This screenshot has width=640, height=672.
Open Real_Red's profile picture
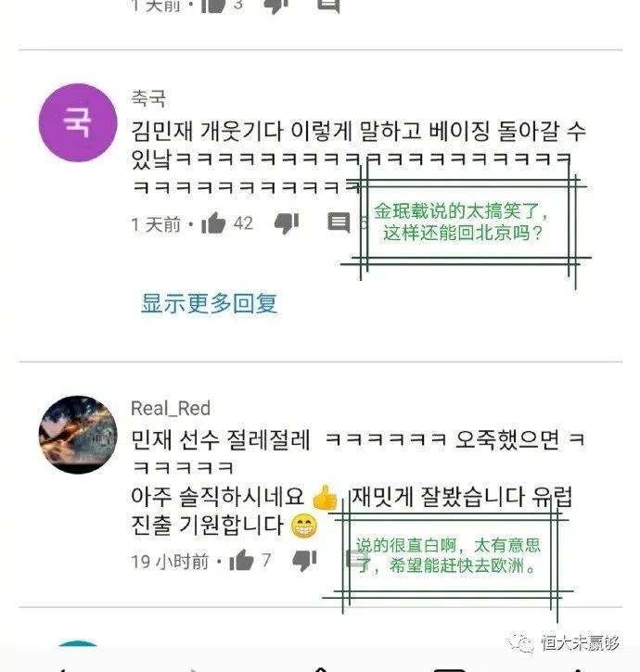(x=78, y=435)
